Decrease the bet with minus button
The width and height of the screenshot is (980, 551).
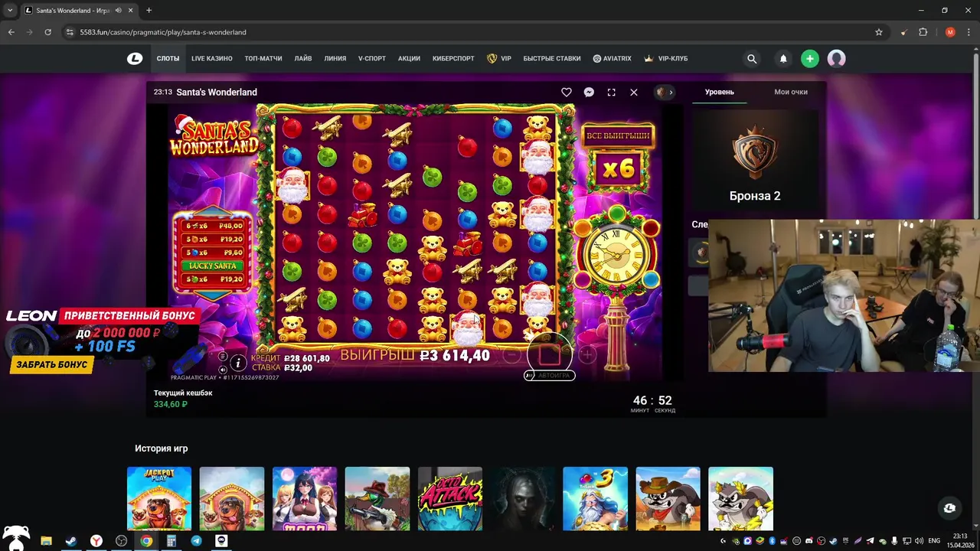click(x=512, y=355)
